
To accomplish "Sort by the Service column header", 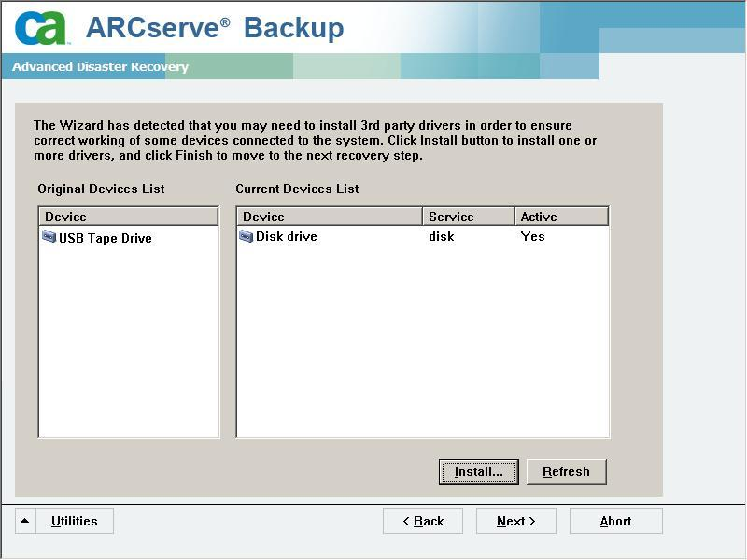I will point(469,217).
